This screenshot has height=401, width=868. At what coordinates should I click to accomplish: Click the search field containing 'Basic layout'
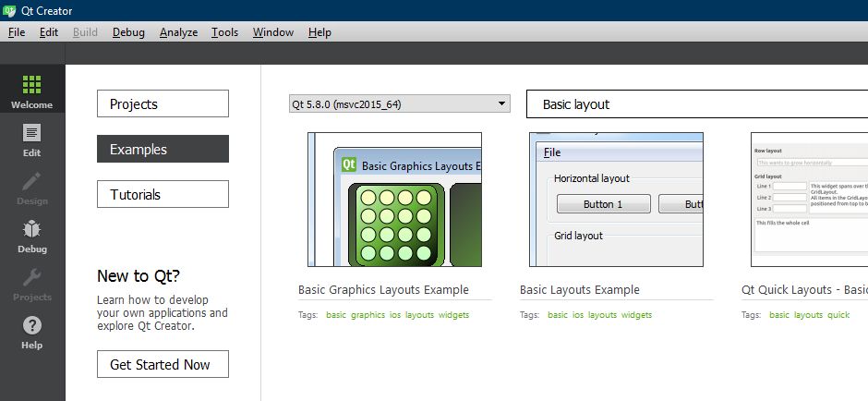(696, 104)
